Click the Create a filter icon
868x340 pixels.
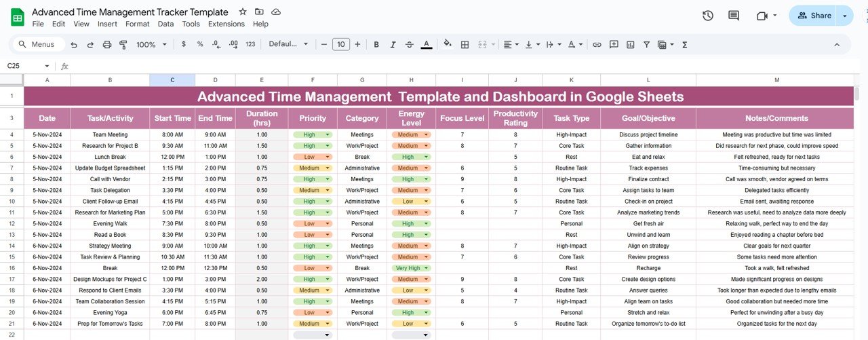click(x=646, y=45)
